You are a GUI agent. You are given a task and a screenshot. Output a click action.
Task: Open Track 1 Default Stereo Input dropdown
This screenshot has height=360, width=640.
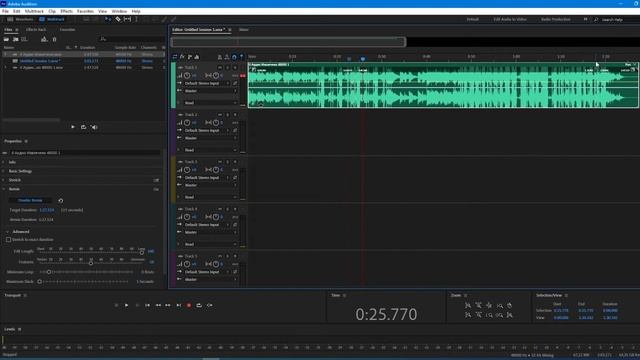point(207,83)
